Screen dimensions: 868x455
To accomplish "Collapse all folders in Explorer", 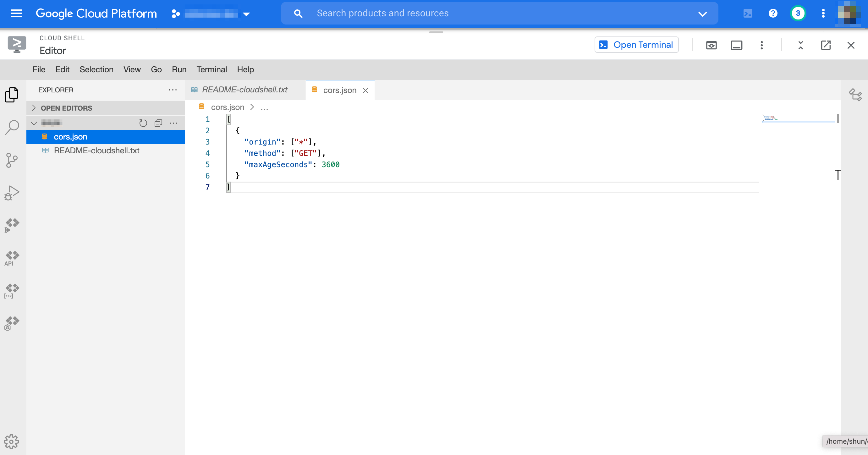I will tap(158, 123).
